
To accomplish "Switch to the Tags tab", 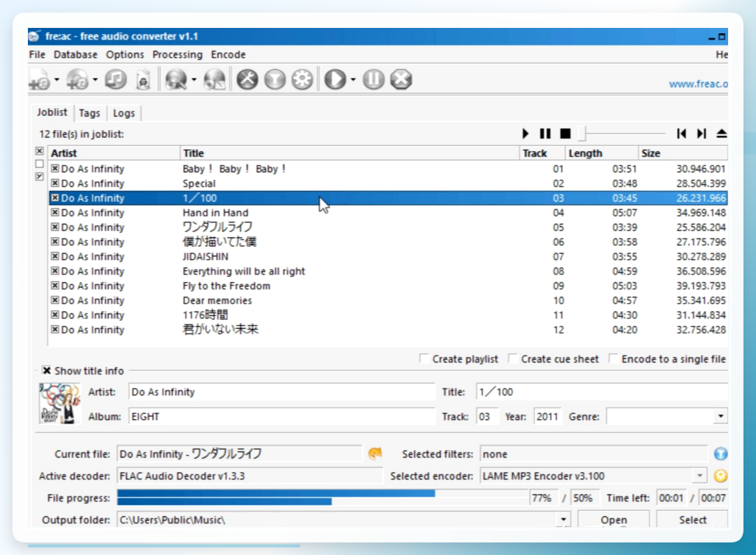I will coord(90,113).
